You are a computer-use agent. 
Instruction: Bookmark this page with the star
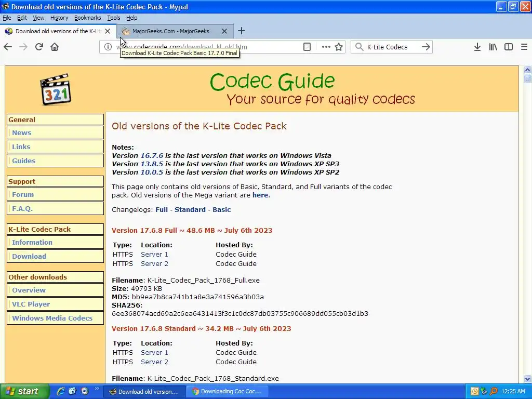pyautogui.click(x=339, y=47)
